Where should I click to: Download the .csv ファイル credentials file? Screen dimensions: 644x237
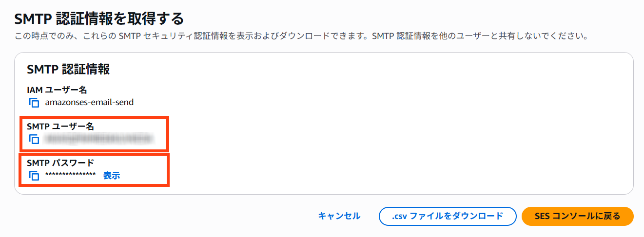[447, 216]
